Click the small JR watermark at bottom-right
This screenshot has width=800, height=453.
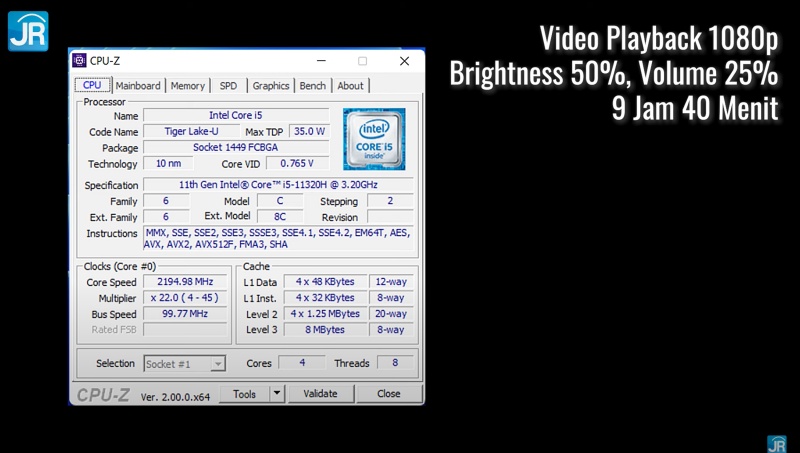pyautogui.click(x=776, y=443)
